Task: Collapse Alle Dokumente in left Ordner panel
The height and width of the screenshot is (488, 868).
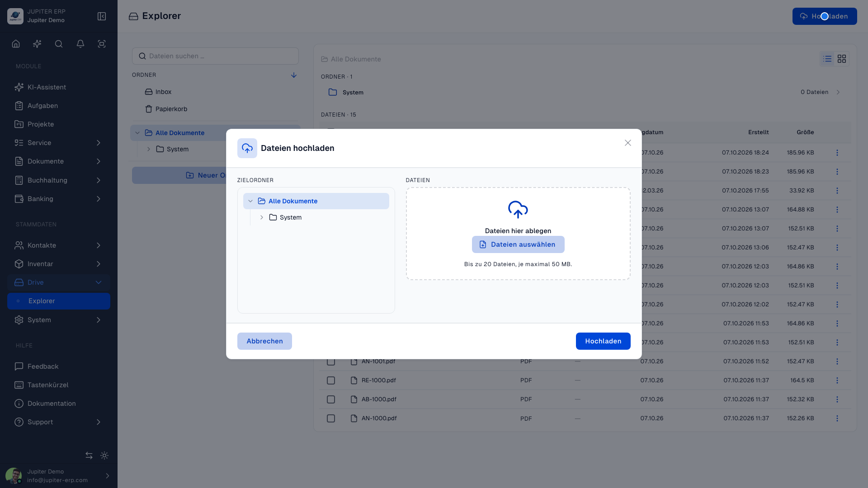Action: click(x=137, y=133)
